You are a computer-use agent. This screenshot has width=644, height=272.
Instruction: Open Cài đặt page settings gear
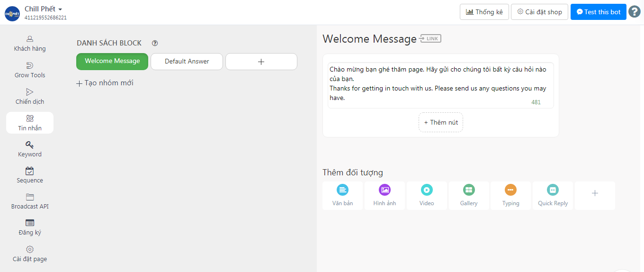[30, 249]
